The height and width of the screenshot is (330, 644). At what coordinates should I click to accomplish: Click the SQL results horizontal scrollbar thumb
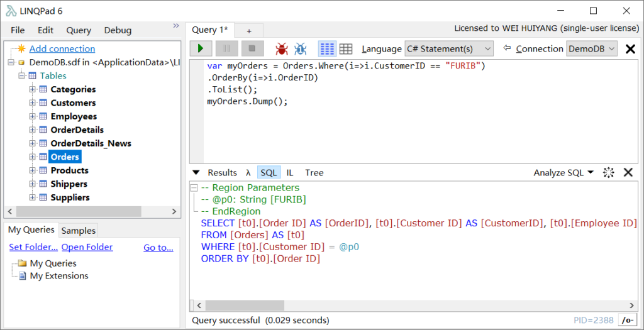click(x=245, y=305)
